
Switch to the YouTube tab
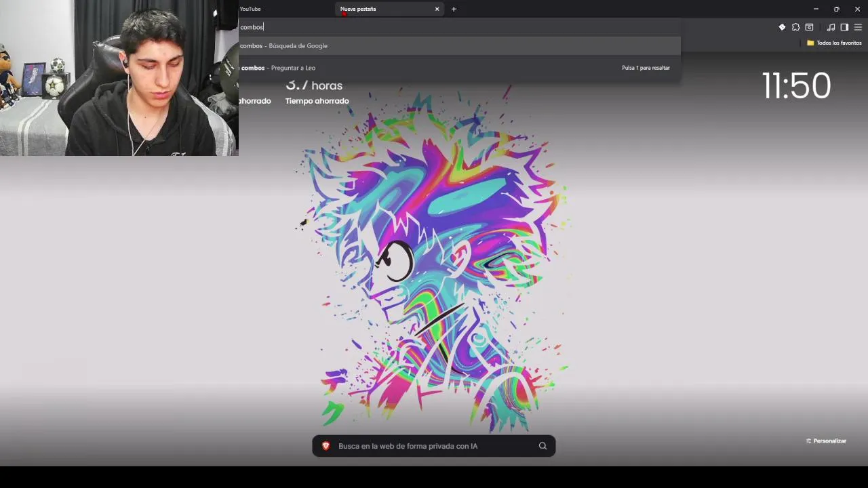coord(250,9)
